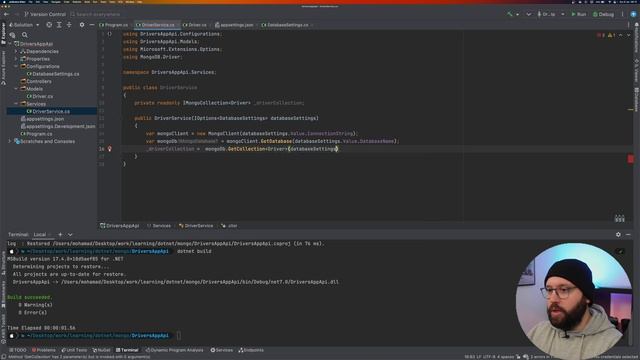
Task: Collapse the Models folder
Action: point(16,89)
